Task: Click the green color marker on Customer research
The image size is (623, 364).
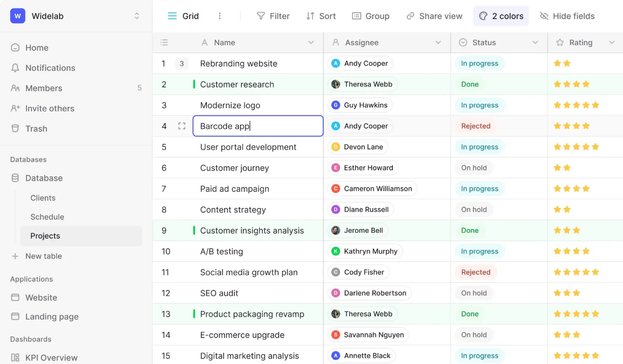Action: pos(194,84)
